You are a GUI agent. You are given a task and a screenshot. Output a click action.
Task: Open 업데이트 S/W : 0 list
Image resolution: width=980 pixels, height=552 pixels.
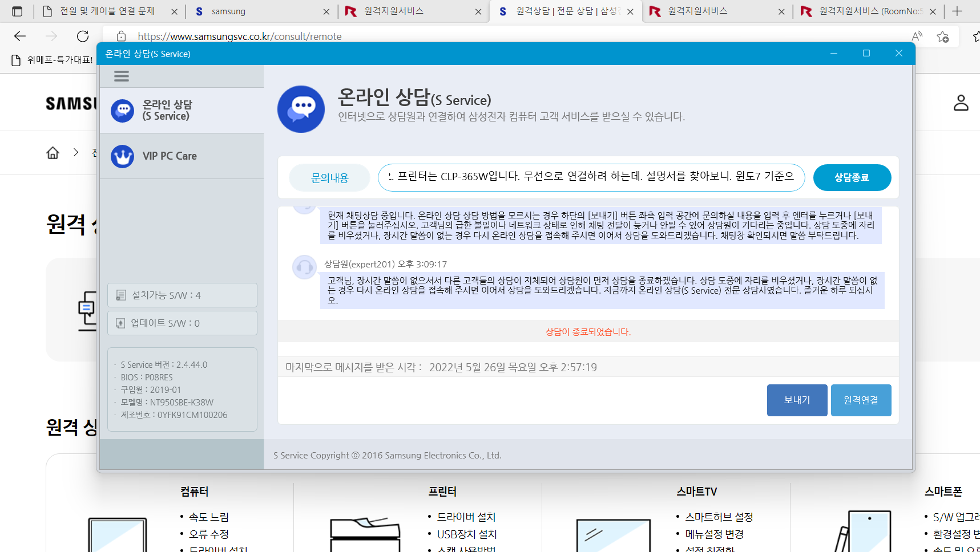click(182, 323)
